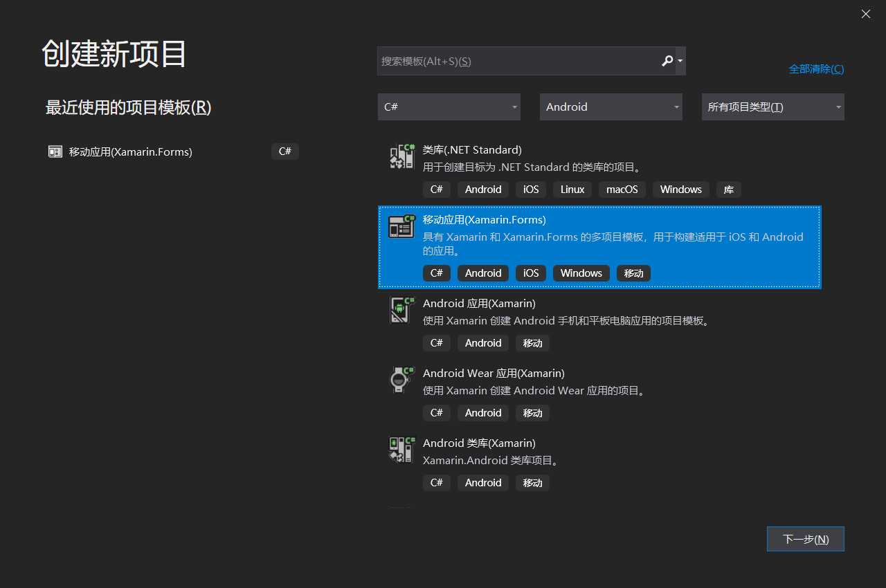
Task: Click the Android 类库(Xamarin) template icon
Action: click(401, 448)
